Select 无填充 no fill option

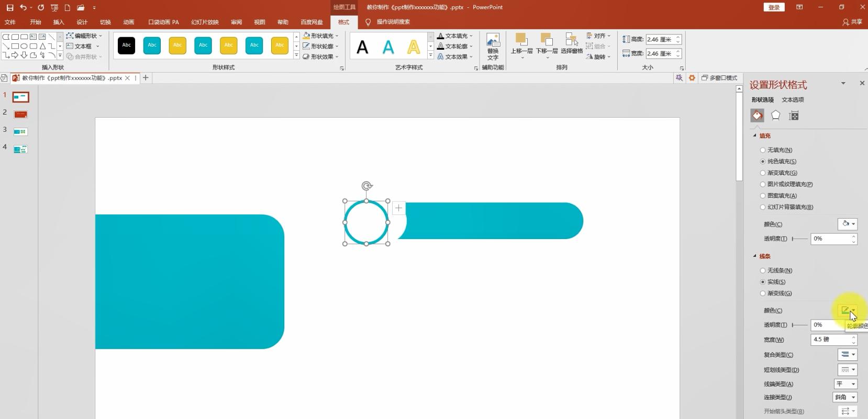click(x=776, y=150)
